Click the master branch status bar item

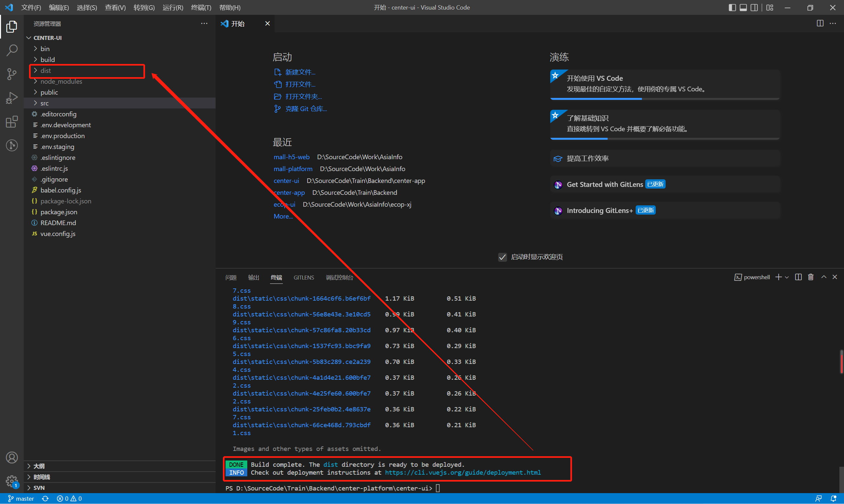point(21,499)
